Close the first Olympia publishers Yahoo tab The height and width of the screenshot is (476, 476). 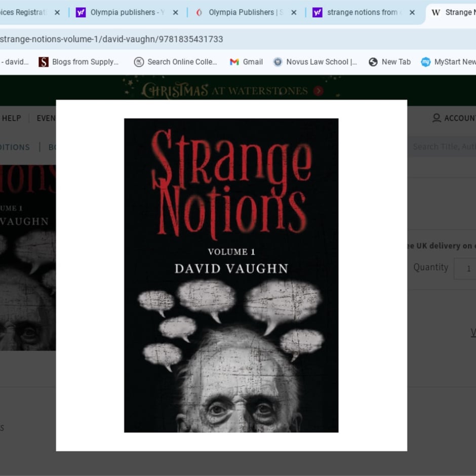[176, 13]
